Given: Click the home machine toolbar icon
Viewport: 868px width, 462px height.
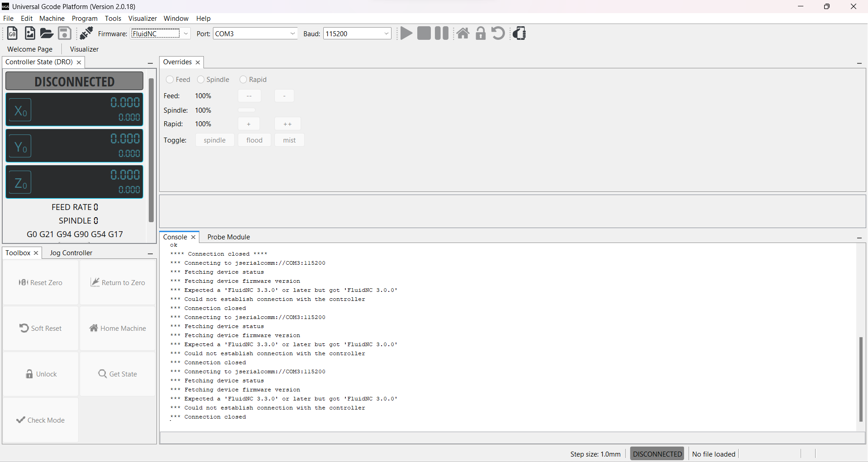Looking at the screenshot, I should point(463,33).
